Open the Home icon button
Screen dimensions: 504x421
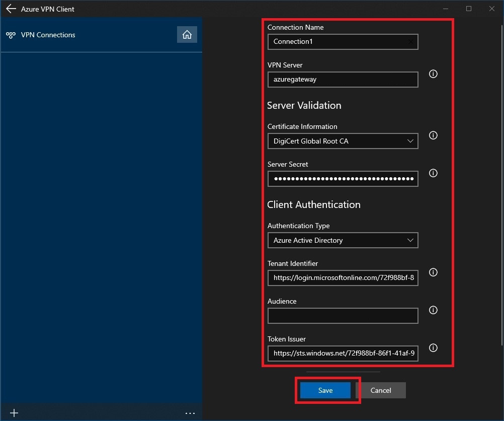click(x=187, y=34)
